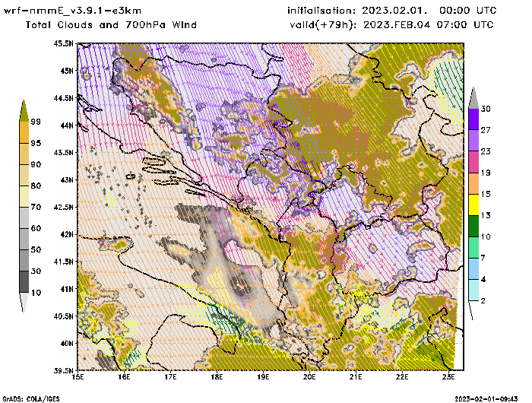Click the 19 value on wind colorbar

tap(486, 173)
